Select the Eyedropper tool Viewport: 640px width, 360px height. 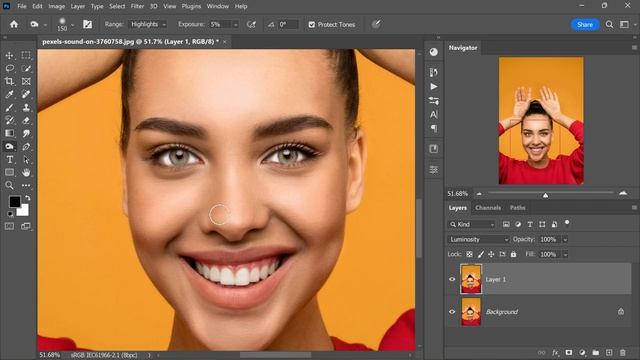coord(9,94)
